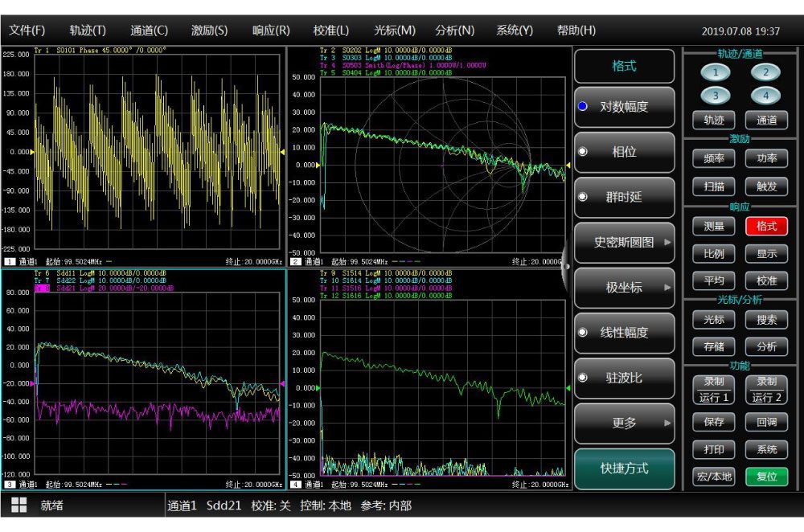
Task: Expand the 极坐标 polar submenu
Action: click(x=624, y=288)
